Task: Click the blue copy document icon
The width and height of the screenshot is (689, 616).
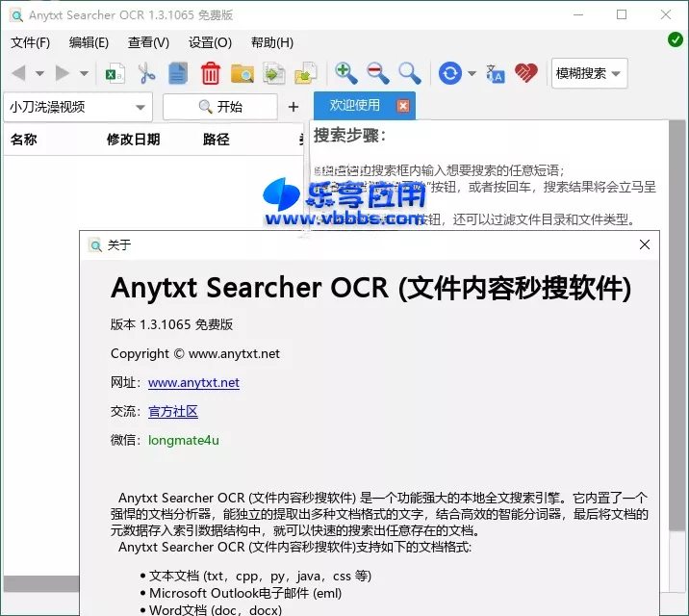Action: [178, 73]
